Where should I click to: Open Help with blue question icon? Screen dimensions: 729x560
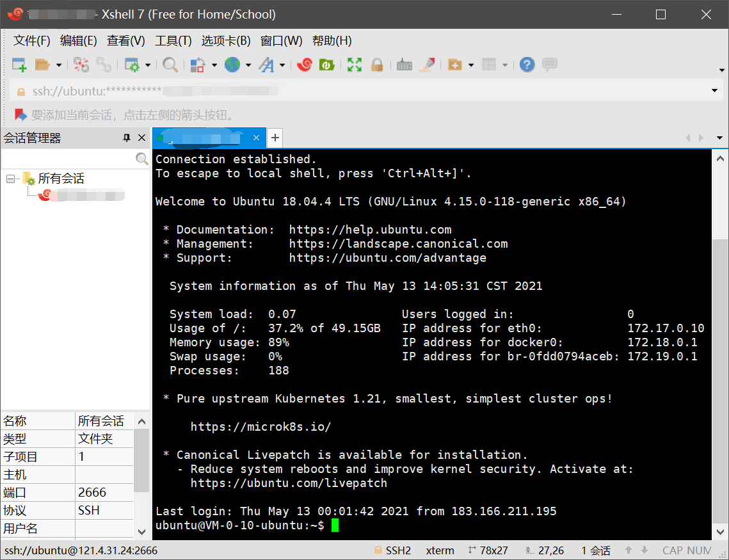[x=527, y=65]
